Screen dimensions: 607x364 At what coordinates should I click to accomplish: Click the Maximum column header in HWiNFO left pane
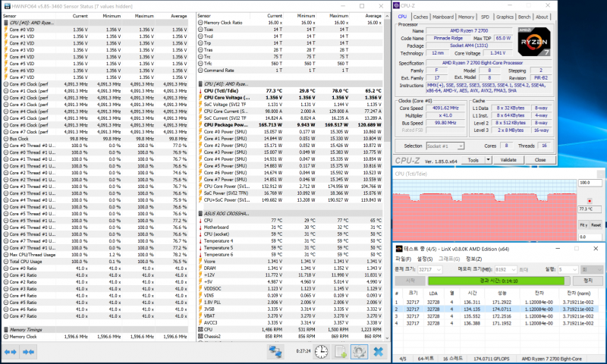pos(144,16)
